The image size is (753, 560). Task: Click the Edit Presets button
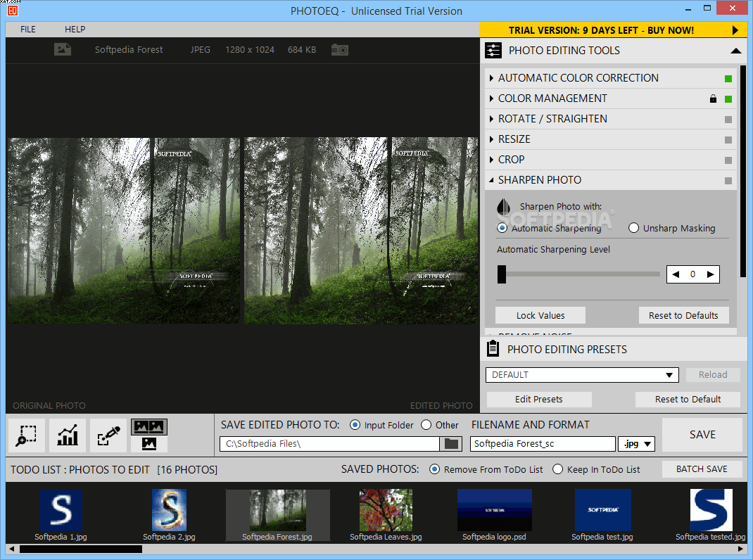pos(539,399)
